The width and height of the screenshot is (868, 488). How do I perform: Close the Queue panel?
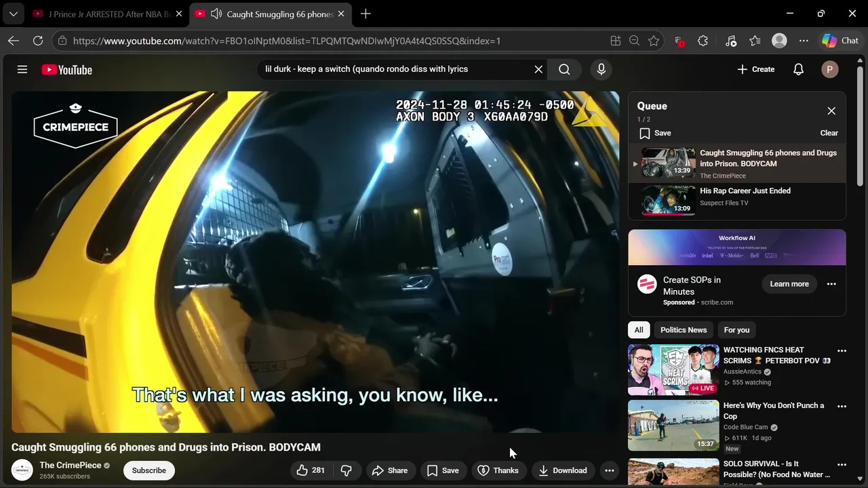(831, 111)
